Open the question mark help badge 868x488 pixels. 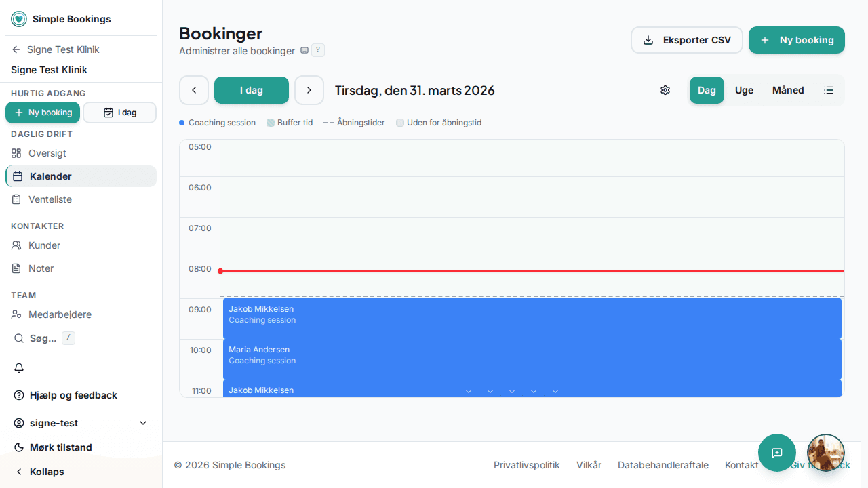(x=318, y=50)
